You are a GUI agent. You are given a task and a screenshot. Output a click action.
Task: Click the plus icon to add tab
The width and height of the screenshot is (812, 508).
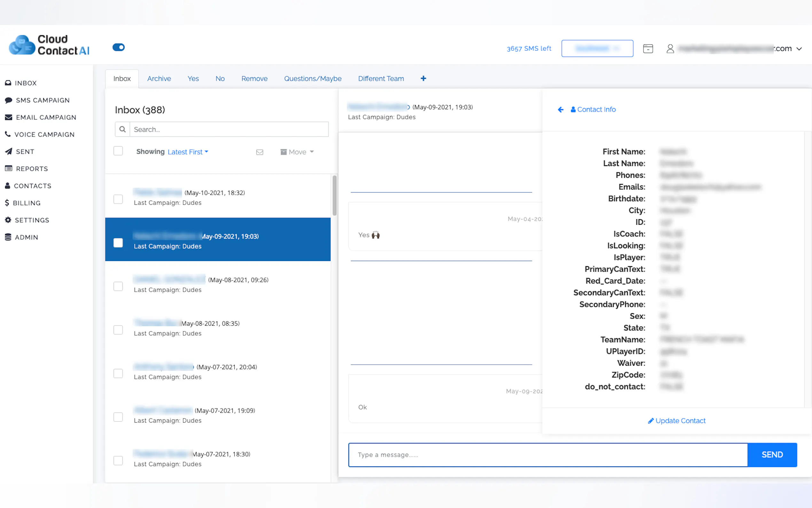pyautogui.click(x=423, y=78)
